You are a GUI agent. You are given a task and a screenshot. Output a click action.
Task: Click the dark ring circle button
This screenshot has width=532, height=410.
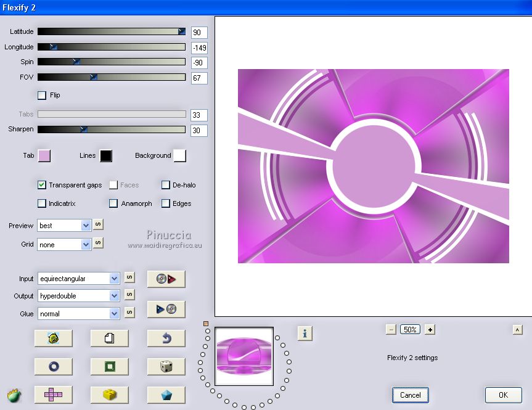pyautogui.click(x=53, y=366)
